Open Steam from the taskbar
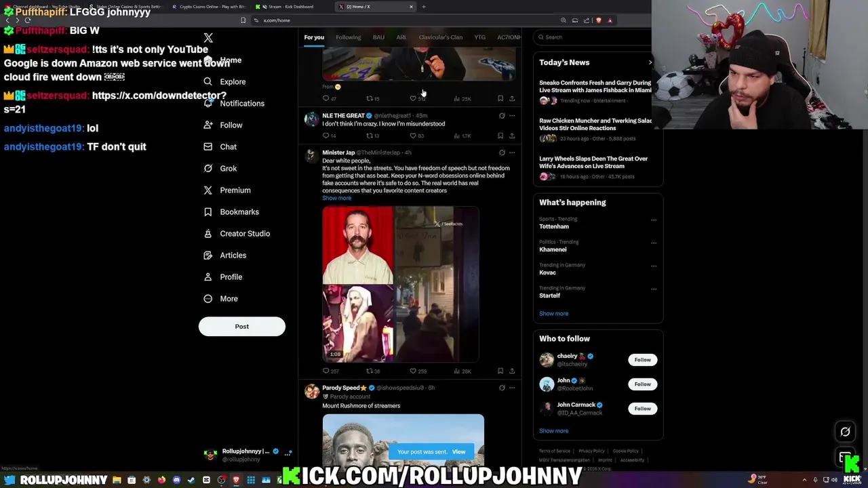Viewport: 868px width, 488px height. click(x=191, y=480)
